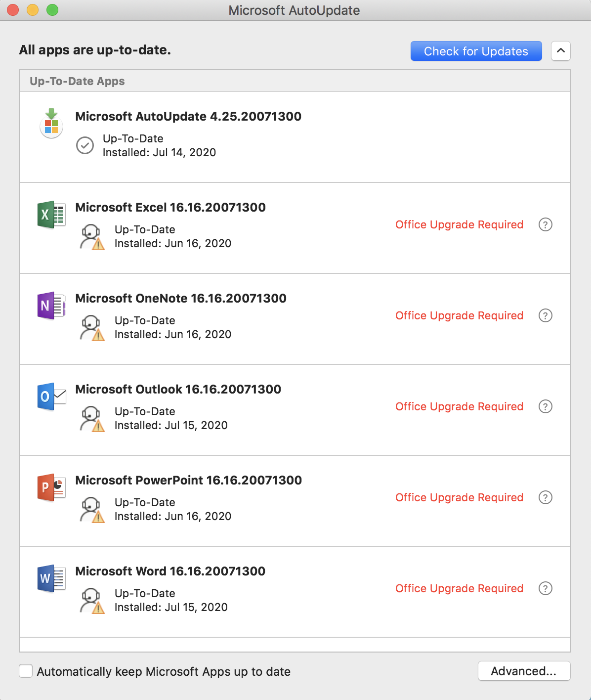
Task: Select the Microsoft Word 16.16.20071300 title
Action: (170, 571)
